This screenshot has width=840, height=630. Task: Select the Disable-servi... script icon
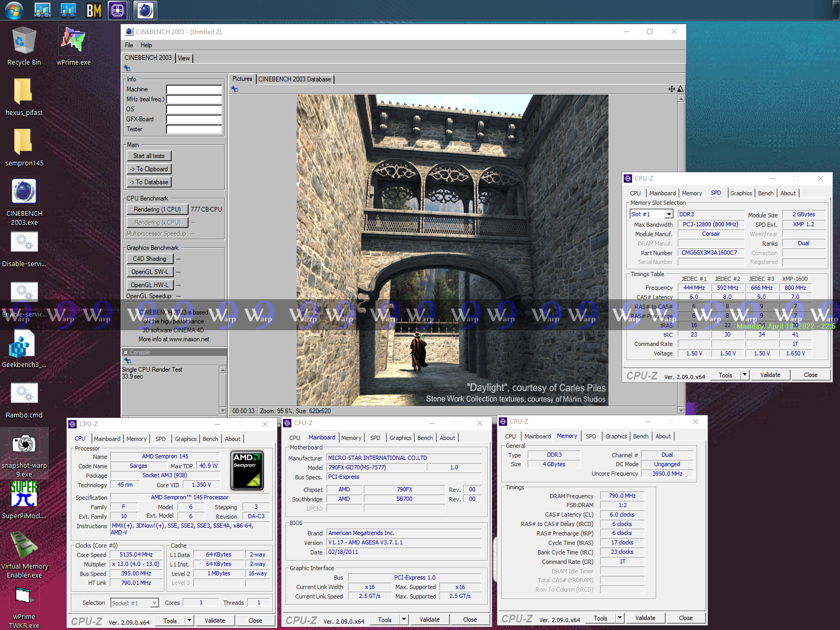(x=24, y=249)
